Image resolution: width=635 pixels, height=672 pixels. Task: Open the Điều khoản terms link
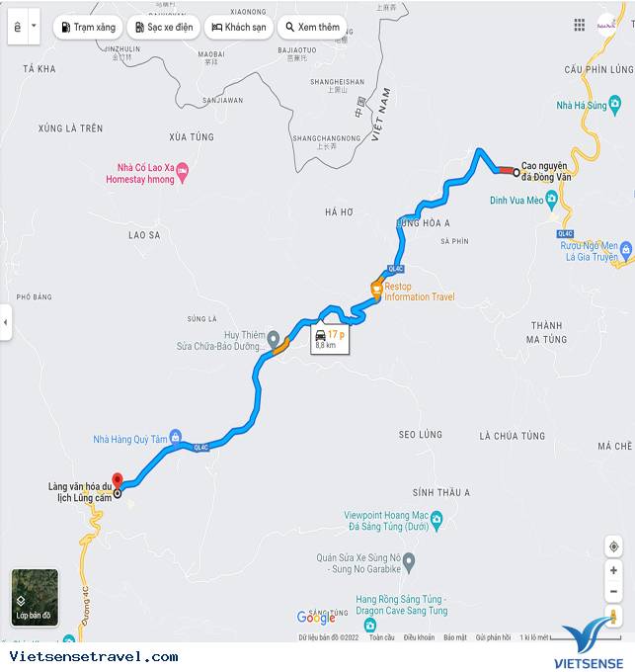pyautogui.click(x=419, y=637)
